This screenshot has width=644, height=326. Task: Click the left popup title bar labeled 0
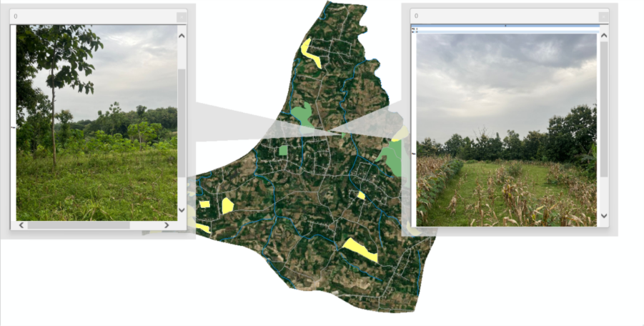93,16
